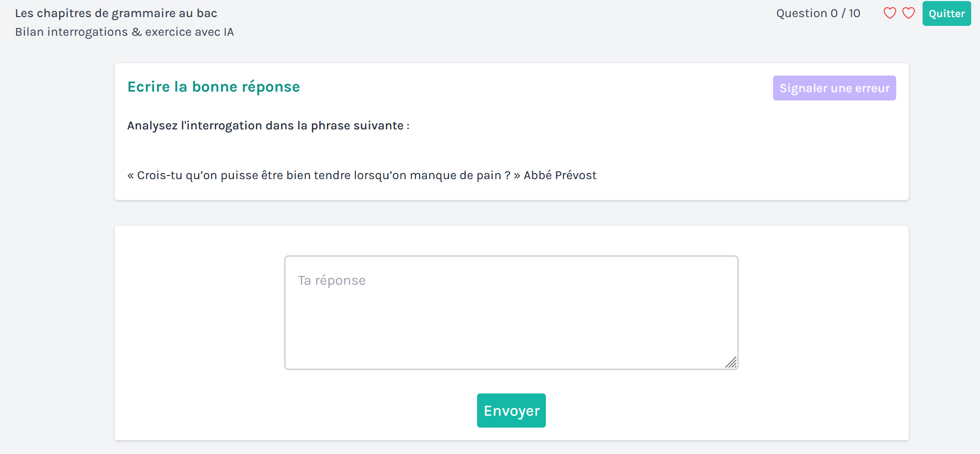
Task: Open Signaler une erreur to report a mistake
Action: (x=834, y=88)
